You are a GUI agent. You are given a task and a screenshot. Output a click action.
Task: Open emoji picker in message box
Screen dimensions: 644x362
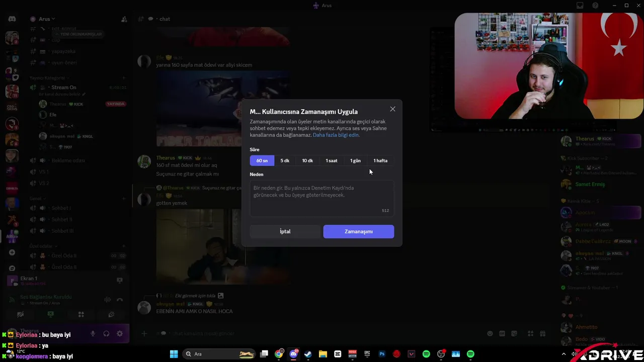pos(490,333)
